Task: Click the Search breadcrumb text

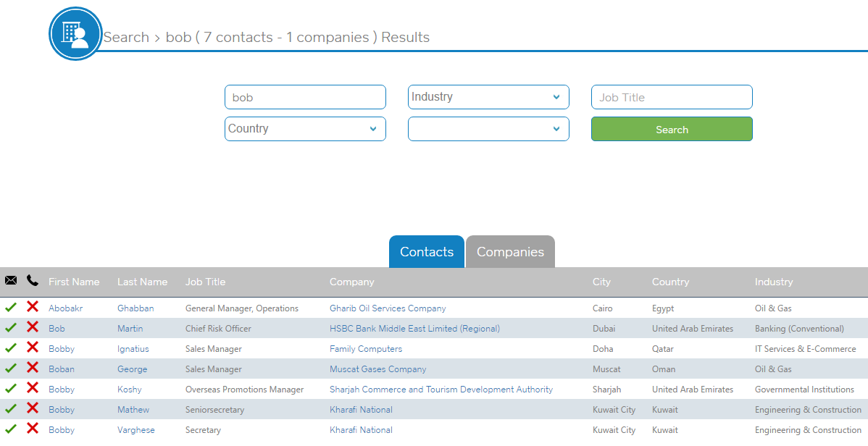Action: pos(126,37)
